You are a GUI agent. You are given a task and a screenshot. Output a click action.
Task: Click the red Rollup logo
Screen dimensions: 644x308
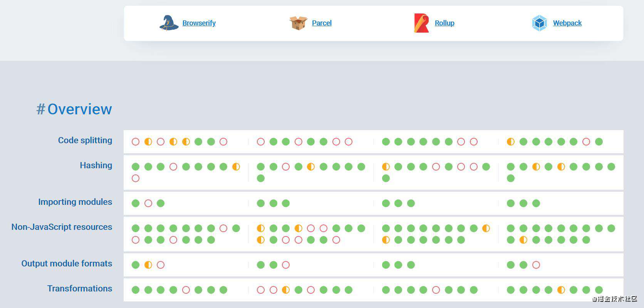coord(421,23)
